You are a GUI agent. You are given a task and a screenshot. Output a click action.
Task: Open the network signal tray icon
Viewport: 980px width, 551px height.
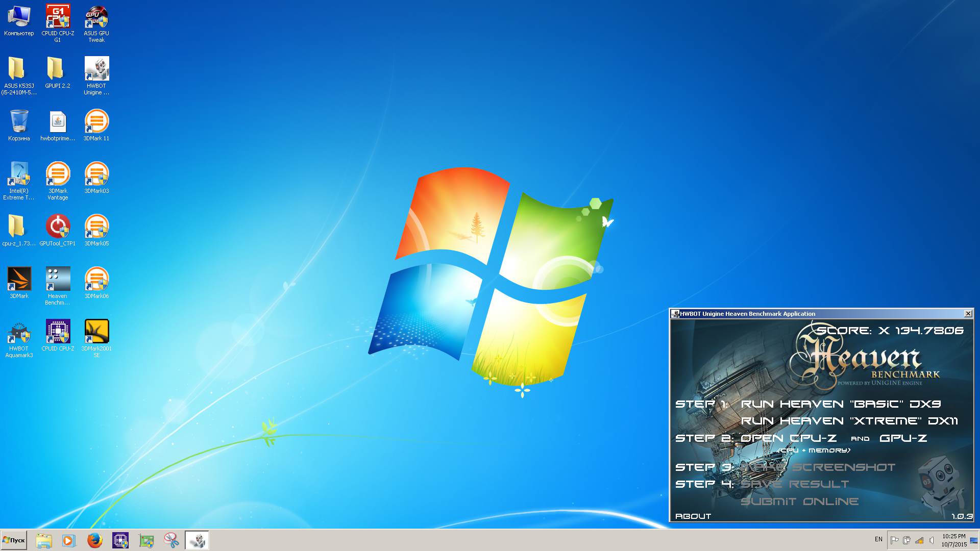(x=919, y=540)
